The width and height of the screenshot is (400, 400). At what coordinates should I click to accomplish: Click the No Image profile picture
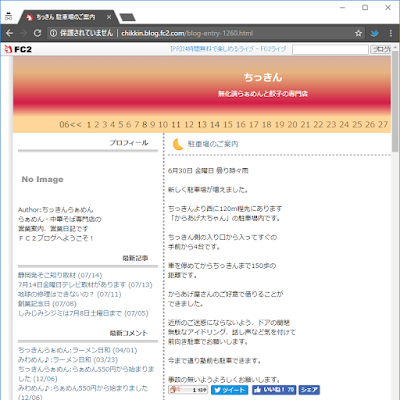(43, 179)
